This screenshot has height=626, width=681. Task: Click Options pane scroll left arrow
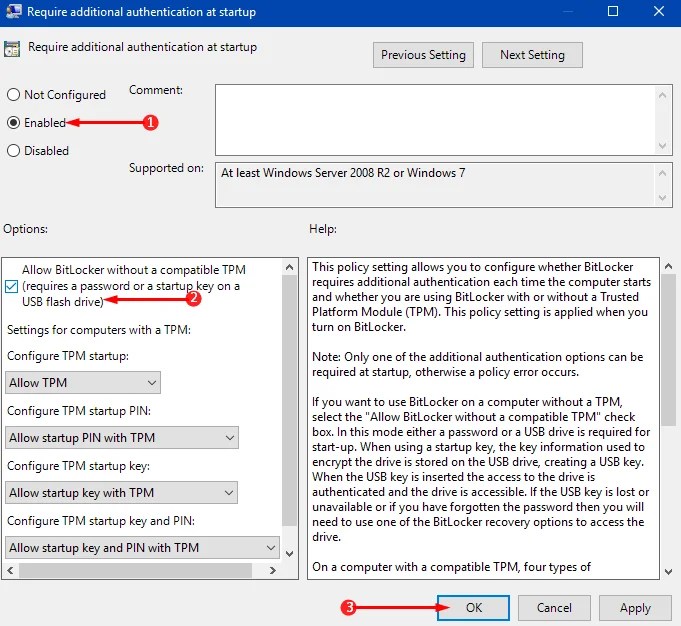pyautogui.click(x=10, y=570)
